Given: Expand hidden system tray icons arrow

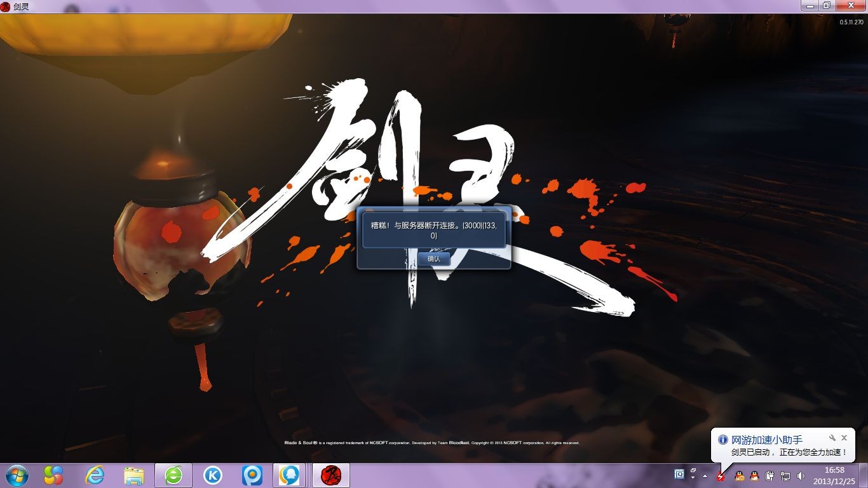Looking at the screenshot, I should (705, 476).
